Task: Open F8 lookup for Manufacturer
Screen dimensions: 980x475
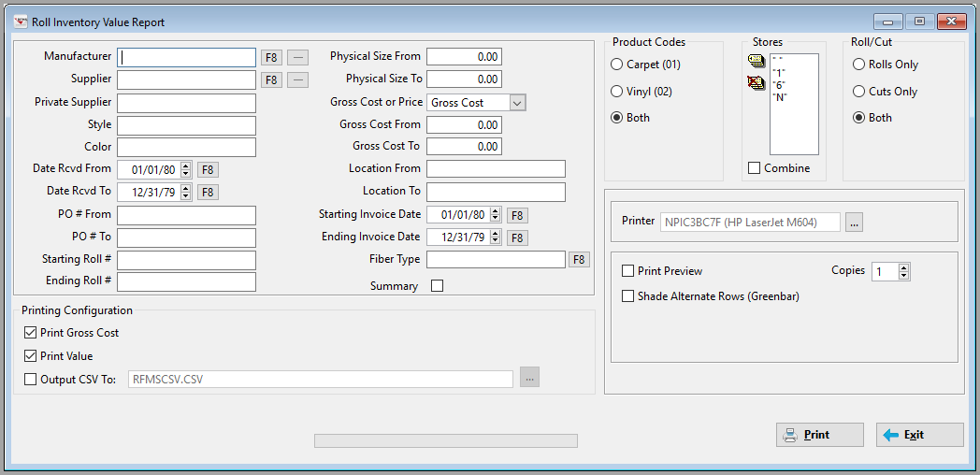Action: point(271,57)
